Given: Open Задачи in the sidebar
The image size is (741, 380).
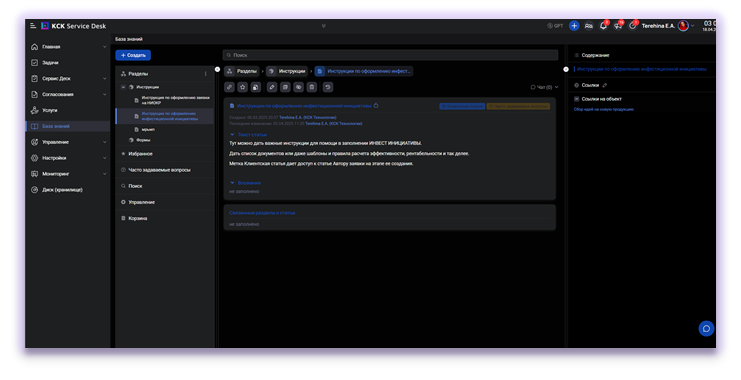Looking at the screenshot, I should (x=68, y=63).
